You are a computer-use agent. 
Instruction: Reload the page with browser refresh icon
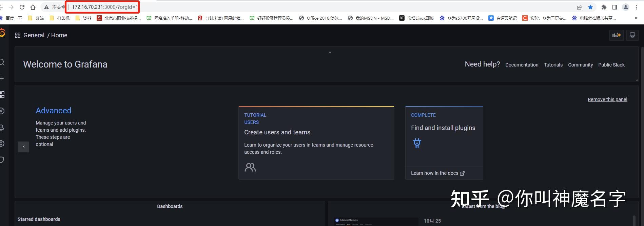(x=22, y=7)
